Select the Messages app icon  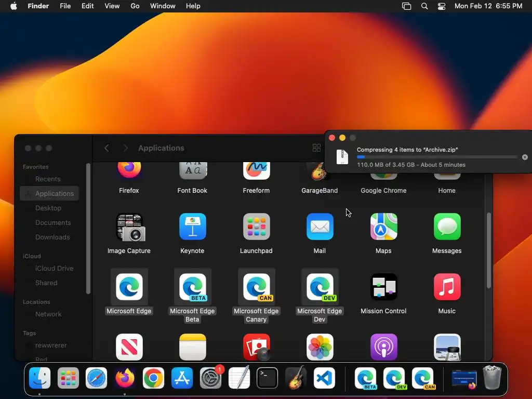click(447, 227)
